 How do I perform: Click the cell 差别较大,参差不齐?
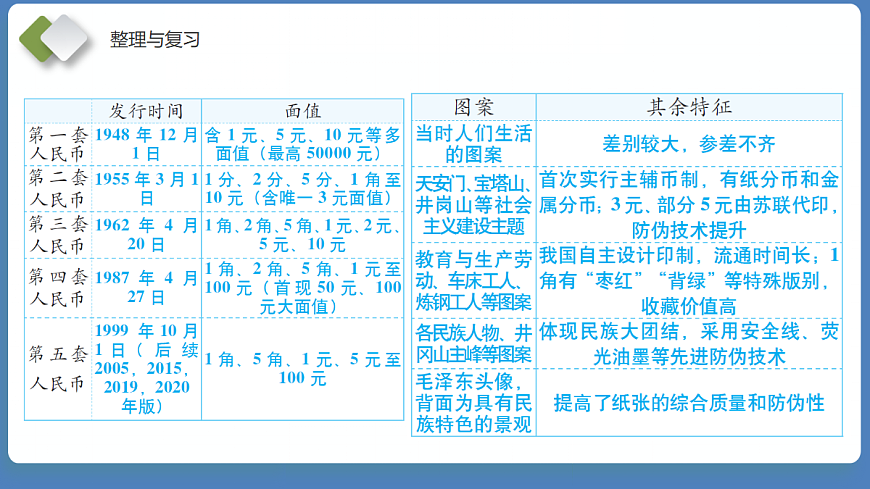[x=689, y=144]
